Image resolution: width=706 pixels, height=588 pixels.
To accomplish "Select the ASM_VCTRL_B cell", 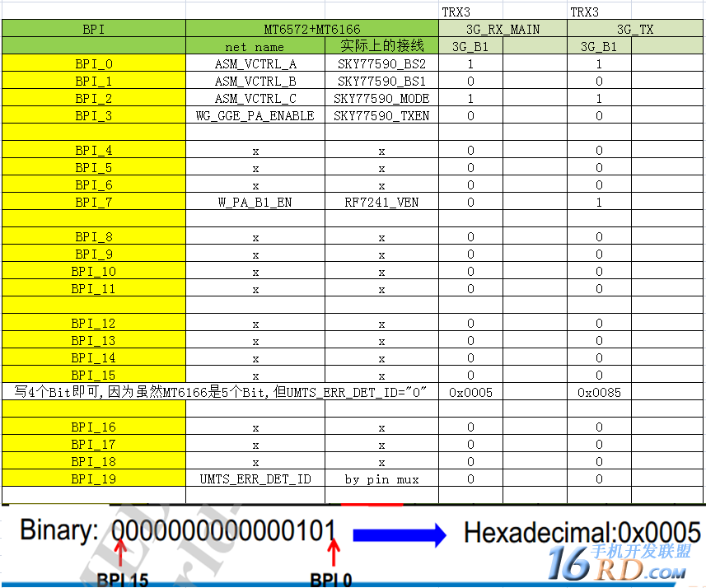I will pos(255,81).
